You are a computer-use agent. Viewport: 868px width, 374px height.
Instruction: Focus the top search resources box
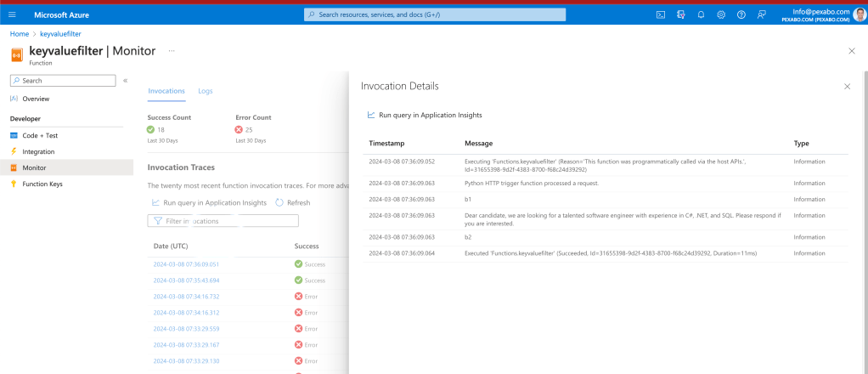click(x=435, y=15)
